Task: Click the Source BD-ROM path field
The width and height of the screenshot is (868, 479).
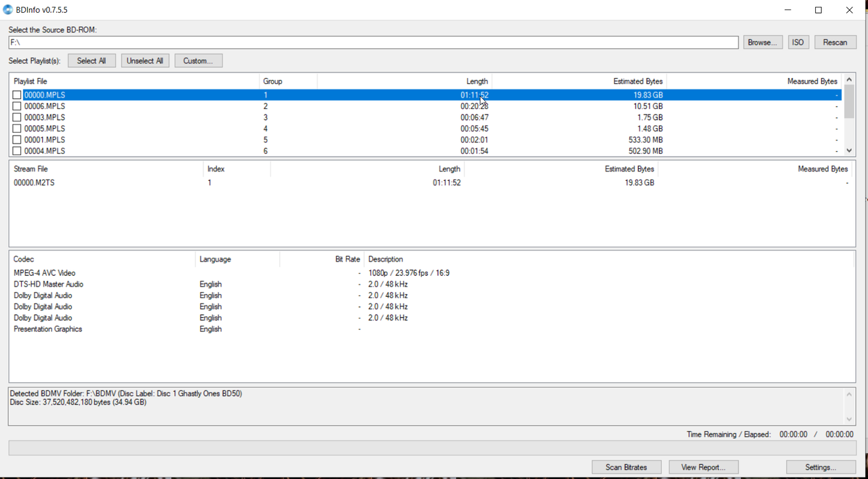Action: (374, 42)
